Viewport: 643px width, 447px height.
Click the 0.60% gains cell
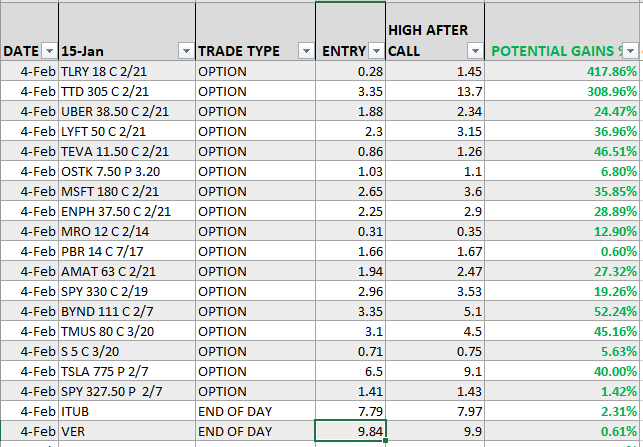(562, 251)
